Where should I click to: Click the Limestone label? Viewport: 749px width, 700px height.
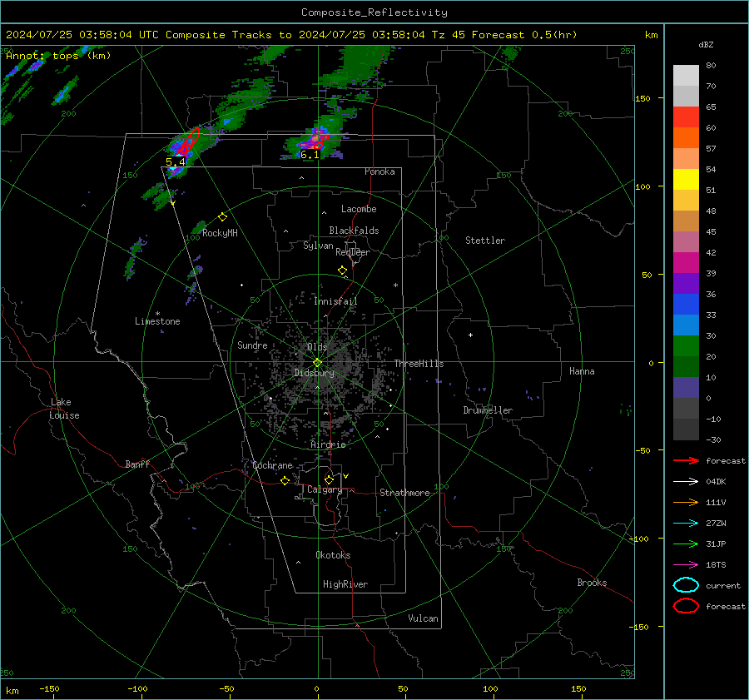[157, 321]
